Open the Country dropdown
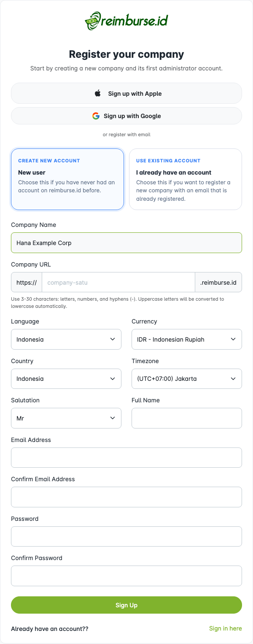Viewport: 253px width, 644px height. 66,378
